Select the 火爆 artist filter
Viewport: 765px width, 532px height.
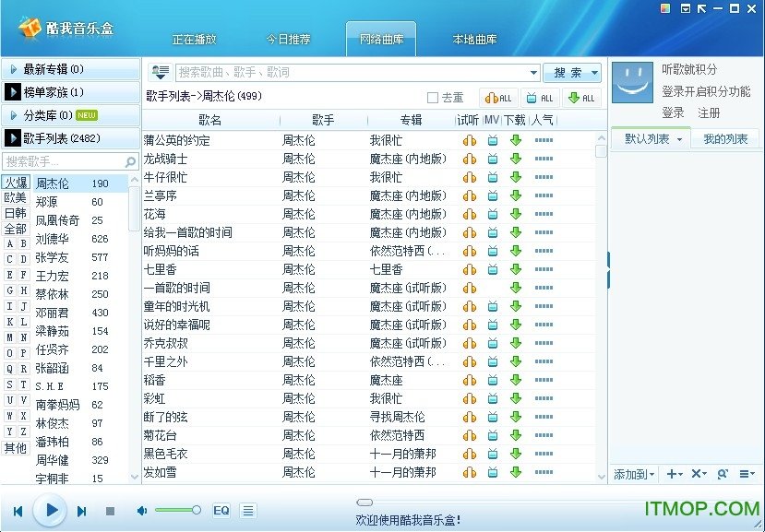tap(16, 183)
